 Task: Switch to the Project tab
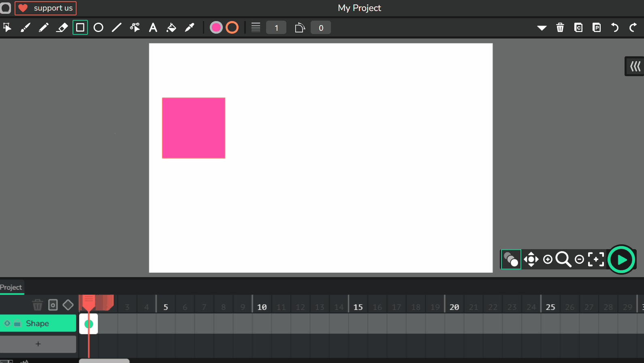(11, 287)
